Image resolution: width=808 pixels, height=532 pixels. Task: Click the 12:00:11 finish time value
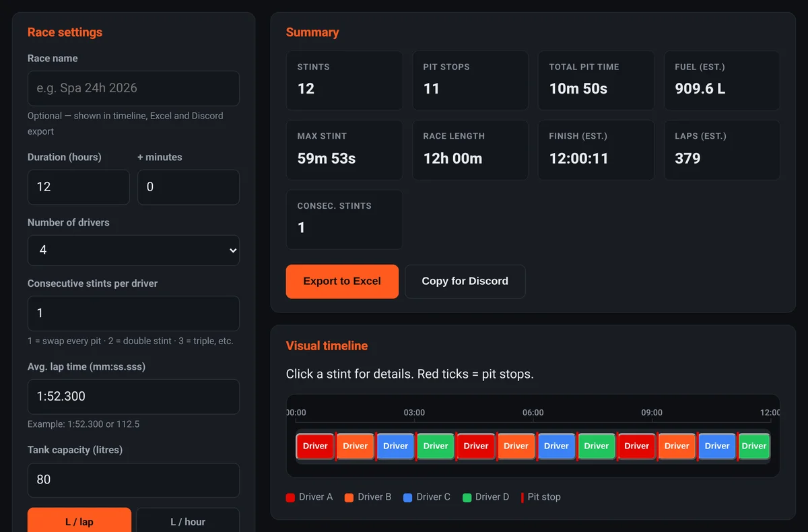[x=579, y=159]
